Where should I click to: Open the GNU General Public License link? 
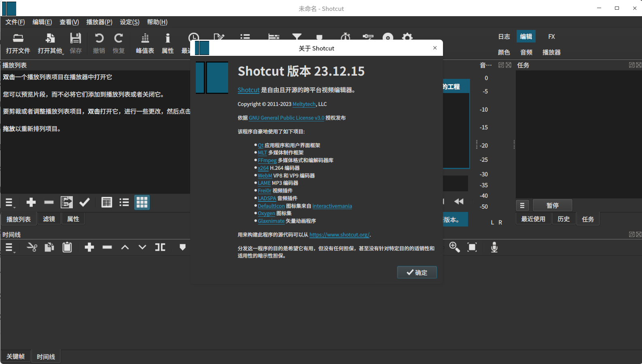click(286, 118)
